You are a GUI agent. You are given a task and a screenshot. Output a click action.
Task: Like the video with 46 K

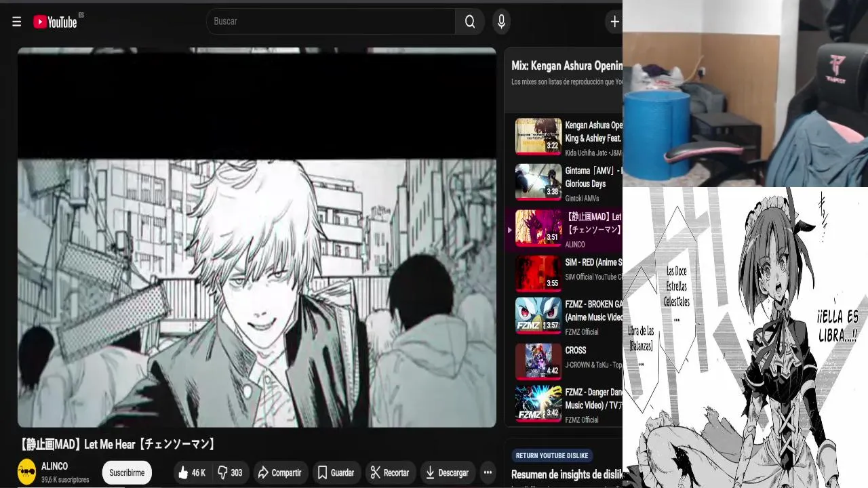[x=191, y=472]
